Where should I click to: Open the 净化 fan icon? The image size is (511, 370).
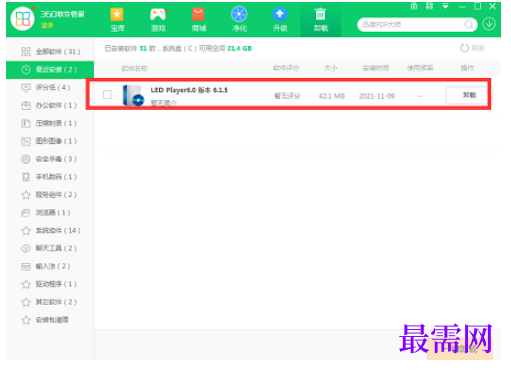(239, 20)
